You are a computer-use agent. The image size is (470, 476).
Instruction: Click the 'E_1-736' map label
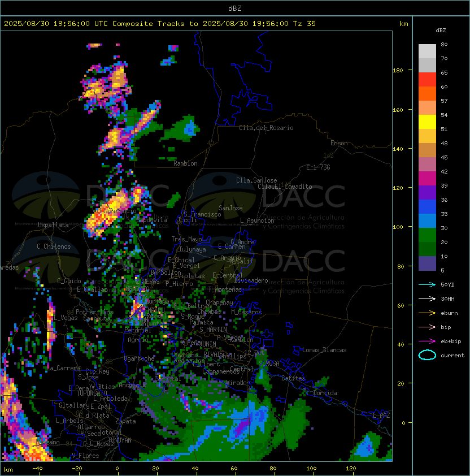click(x=318, y=167)
